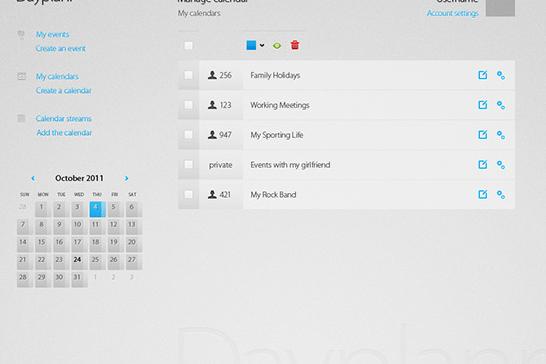Edit the My Sporting Life calendar

(x=483, y=134)
